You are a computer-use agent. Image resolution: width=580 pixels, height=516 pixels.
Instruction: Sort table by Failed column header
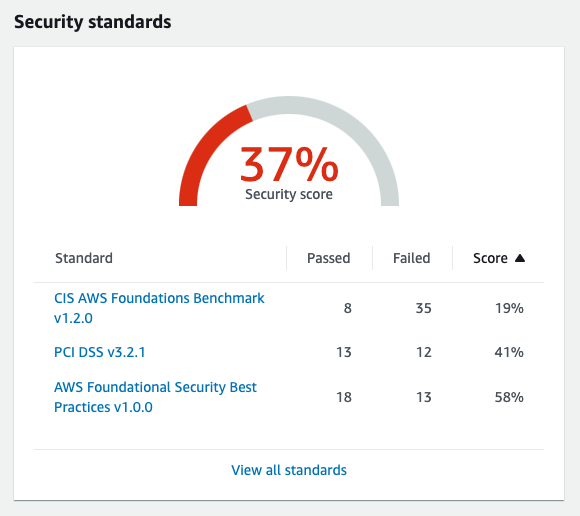[x=411, y=258]
